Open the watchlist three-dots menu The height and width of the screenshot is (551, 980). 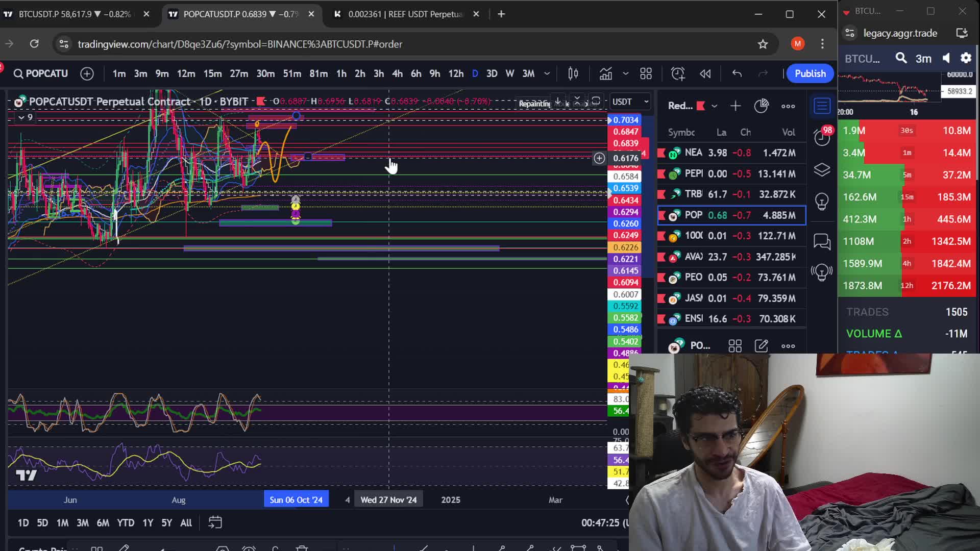788,106
